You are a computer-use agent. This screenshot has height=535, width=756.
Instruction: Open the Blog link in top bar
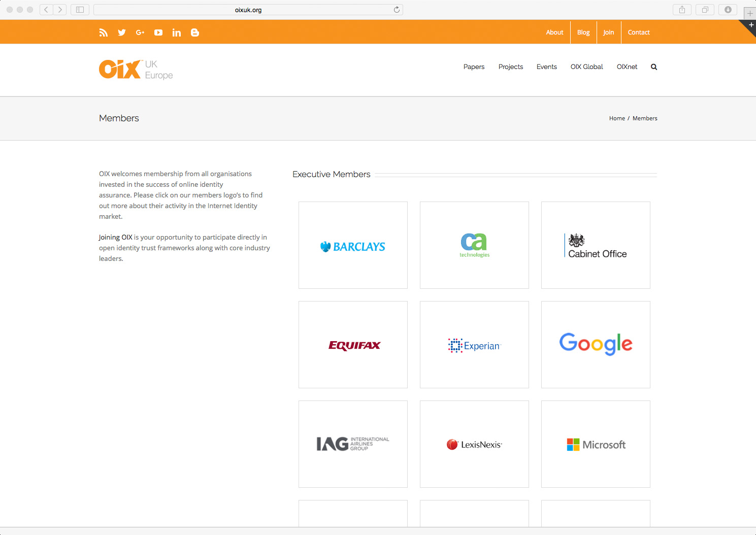pyautogui.click(x=583, y=32)
